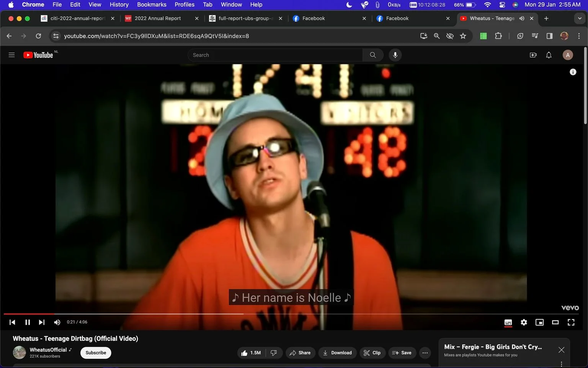
Task: Open Mix playlist three-dot options
Action: click(561, 364)
